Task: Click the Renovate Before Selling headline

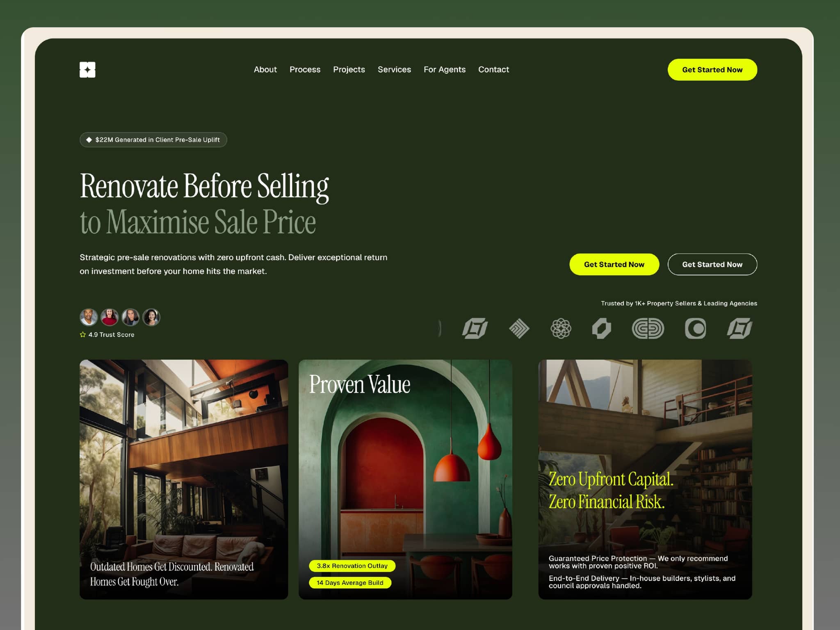Action: (204, 187)
